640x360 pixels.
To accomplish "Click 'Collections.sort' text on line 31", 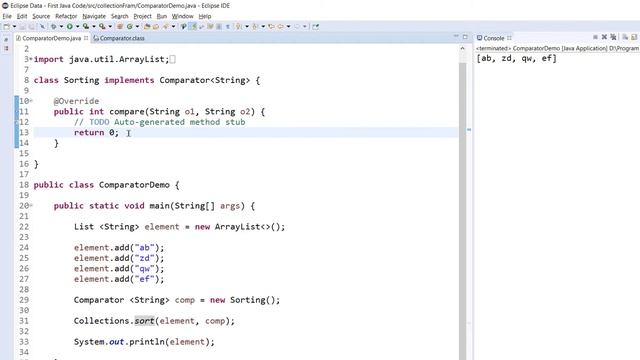I will click(x=114, y=321).
